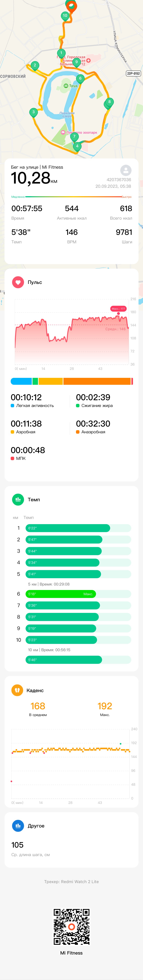Screen dimensions: 143x980
Task: Click the grey user profile avatar
Action: (126, 170)
